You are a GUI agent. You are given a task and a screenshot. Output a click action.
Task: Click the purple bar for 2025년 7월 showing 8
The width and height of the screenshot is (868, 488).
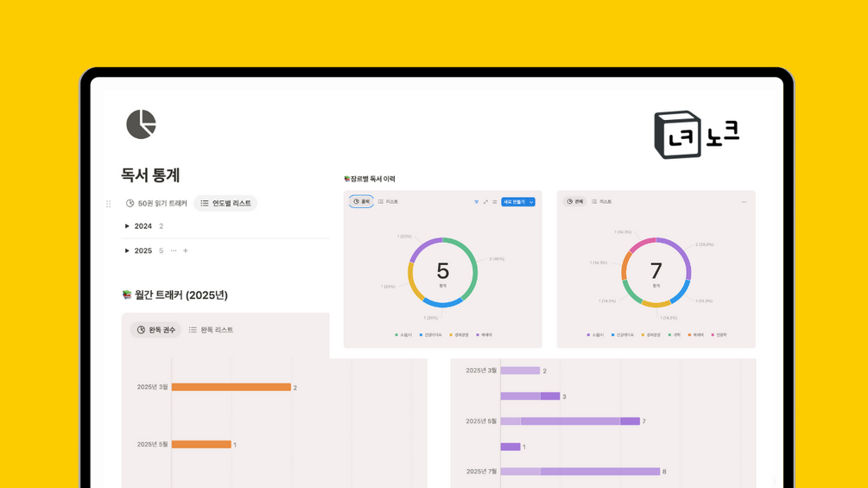tap(580, 472)
